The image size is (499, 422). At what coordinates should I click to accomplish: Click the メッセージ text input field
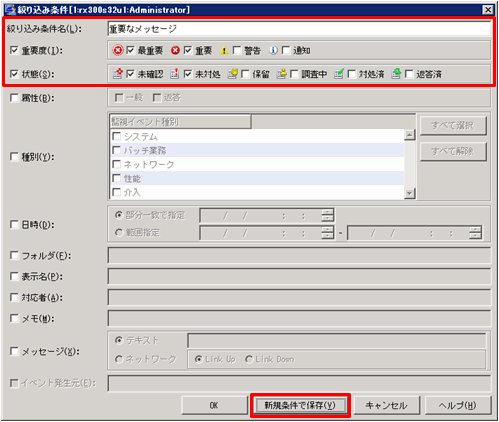coord(337,340)
